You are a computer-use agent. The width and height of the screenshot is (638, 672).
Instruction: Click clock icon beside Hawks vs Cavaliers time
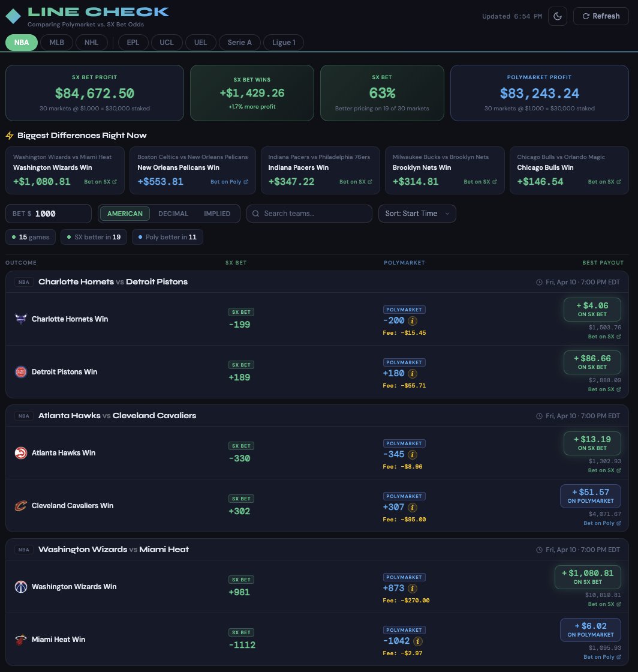[539, 416]
